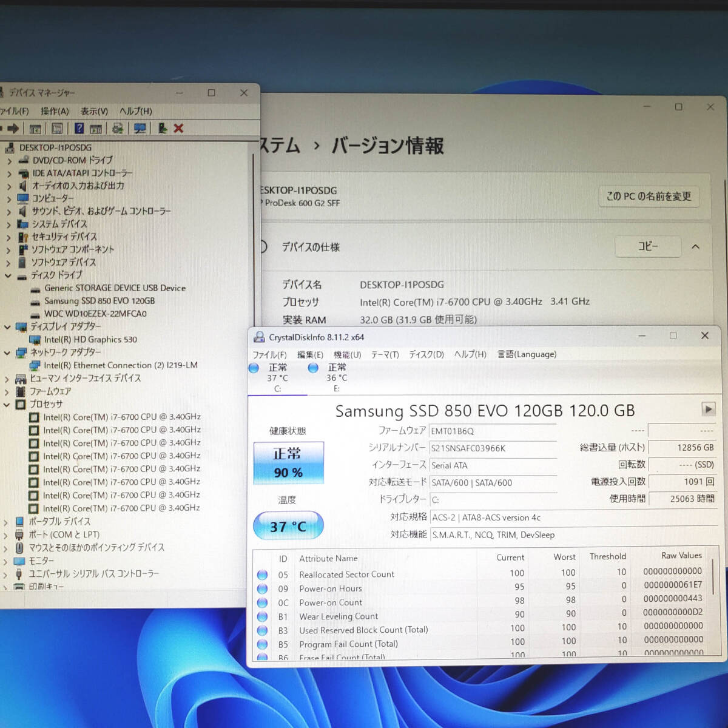Collapse the ディスク ドライブ category
The height and width of the screenshot is (728, 728).
click(x=8, y=275)
